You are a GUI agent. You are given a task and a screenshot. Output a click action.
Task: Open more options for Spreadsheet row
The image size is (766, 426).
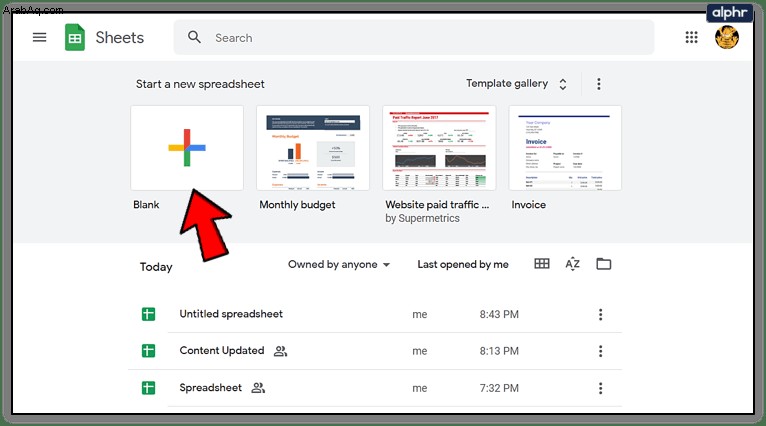tap(600, 388)
